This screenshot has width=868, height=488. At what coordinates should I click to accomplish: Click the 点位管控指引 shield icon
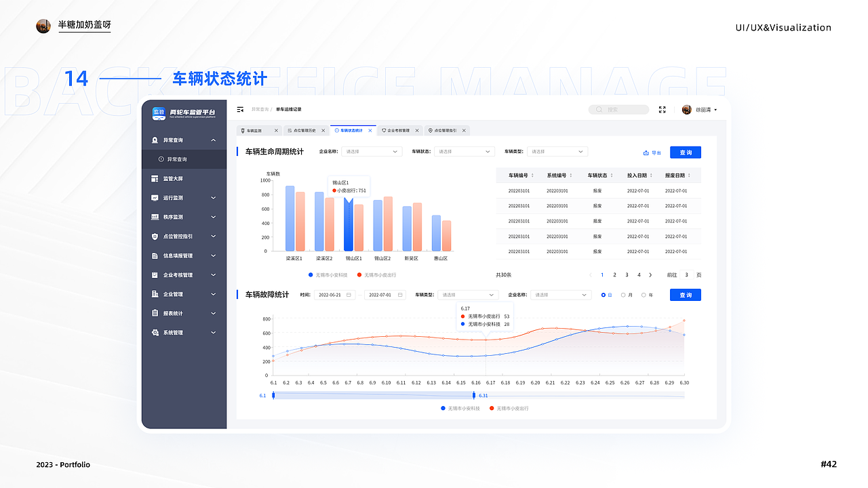pyautogui.click(x=155, y=237)
